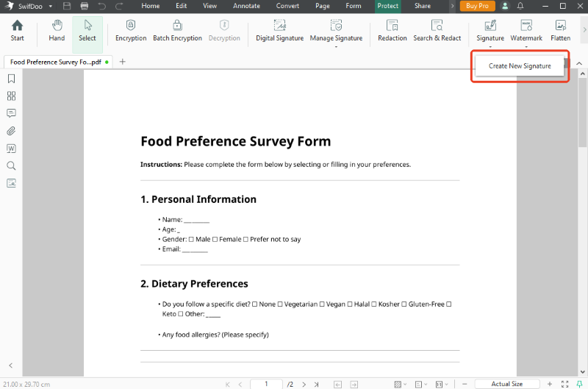Open the bookmarks sidebar panel
This screenshot has height=389, width=588.
coord(11,79)
